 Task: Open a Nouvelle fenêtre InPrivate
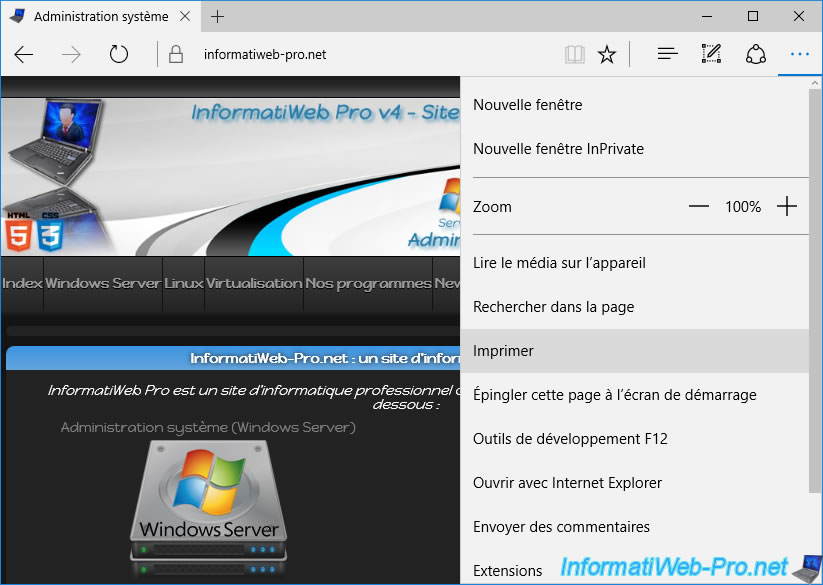(635, 149)
